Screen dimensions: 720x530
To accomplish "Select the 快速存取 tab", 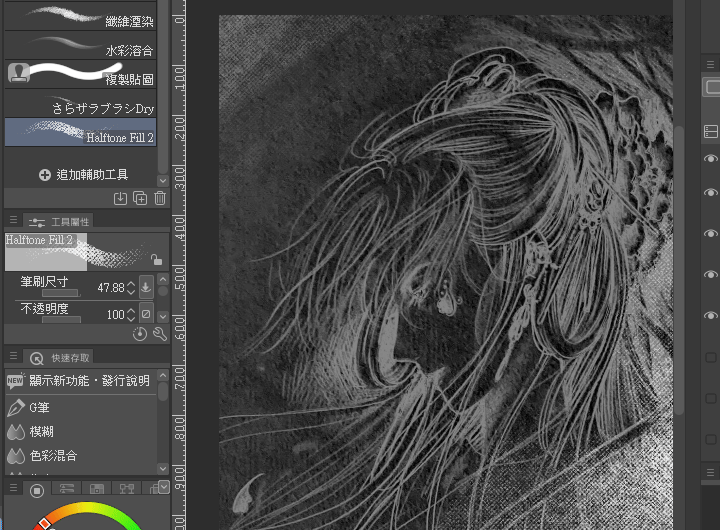I will click(60, 358).
